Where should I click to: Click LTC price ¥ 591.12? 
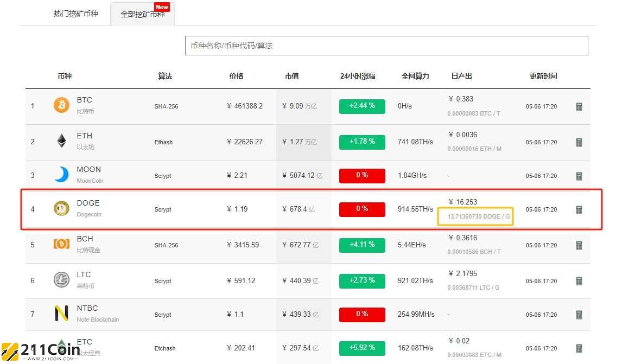[x=241, y=280]
